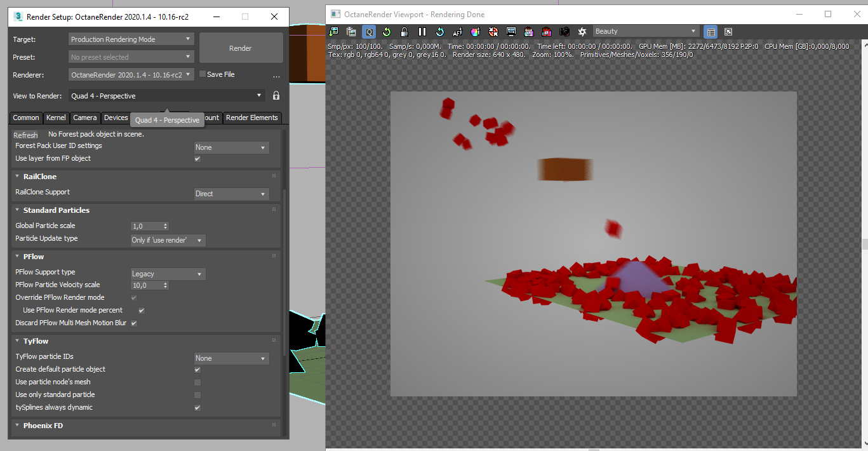Image resolution: width=868 pixels, height=451 pixels.
Task: Toggle the lock next to View to Render
Action: pyautogui.click(x=276, y=96)
